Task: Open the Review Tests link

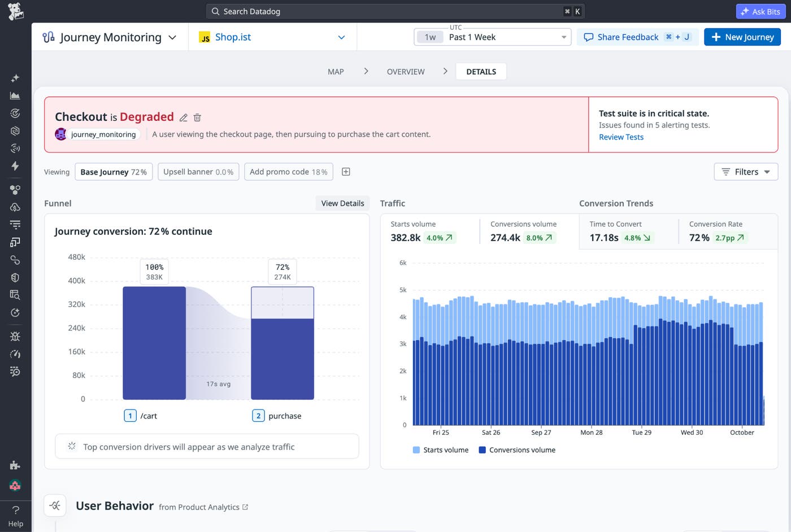Action: click(x=621, y=137)
